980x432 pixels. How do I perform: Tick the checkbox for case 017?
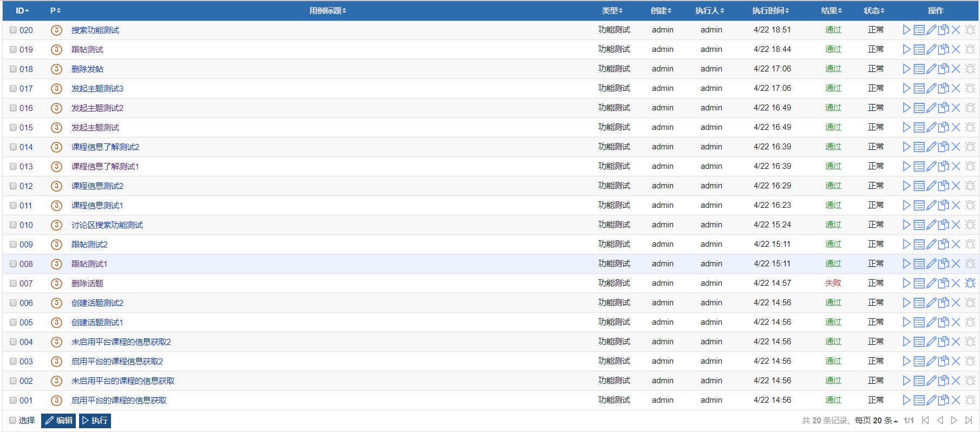[13, 89]
